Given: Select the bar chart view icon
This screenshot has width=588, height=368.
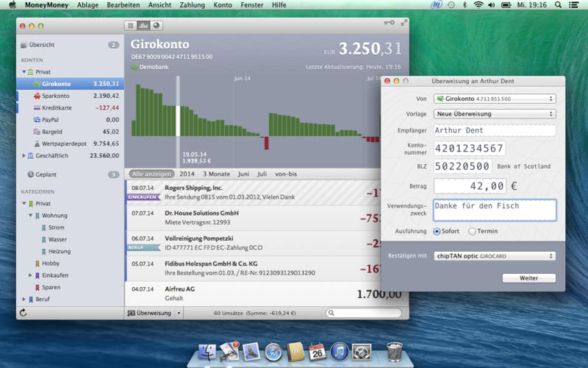Looking at the screenshot, I should (x=143, y=26).
